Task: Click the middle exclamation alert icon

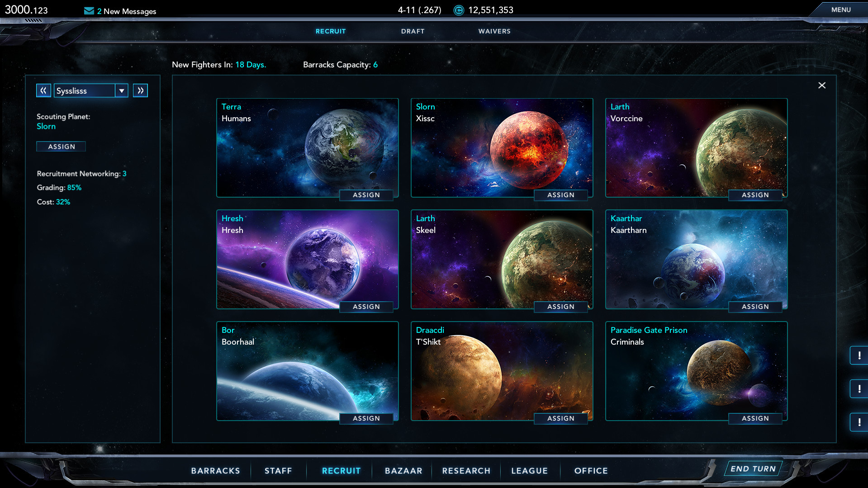Action: [859, 389]
